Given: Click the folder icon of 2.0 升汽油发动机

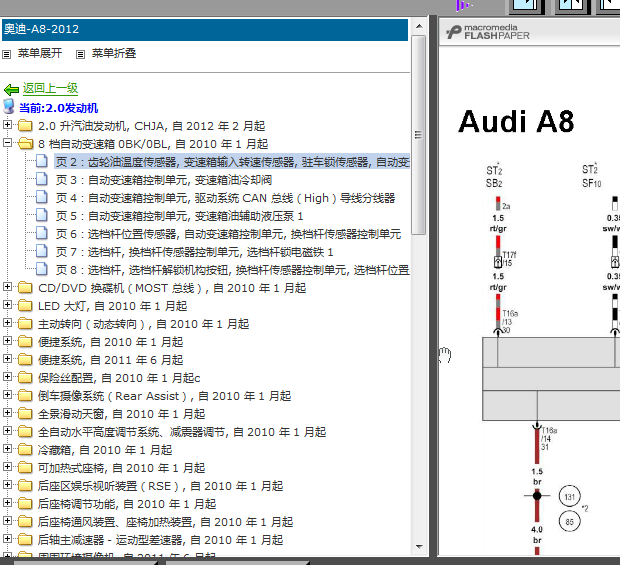Looking at the screenshot, I should coord(25,126).
